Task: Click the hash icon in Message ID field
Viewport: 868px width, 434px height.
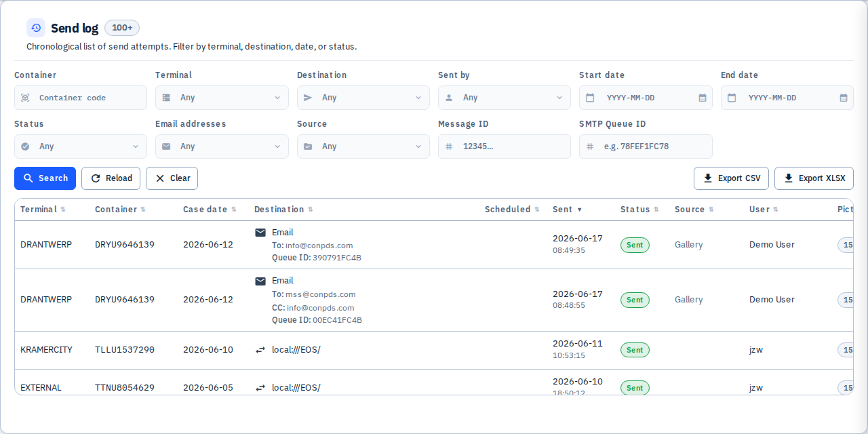Action: [x=449, y=146]
